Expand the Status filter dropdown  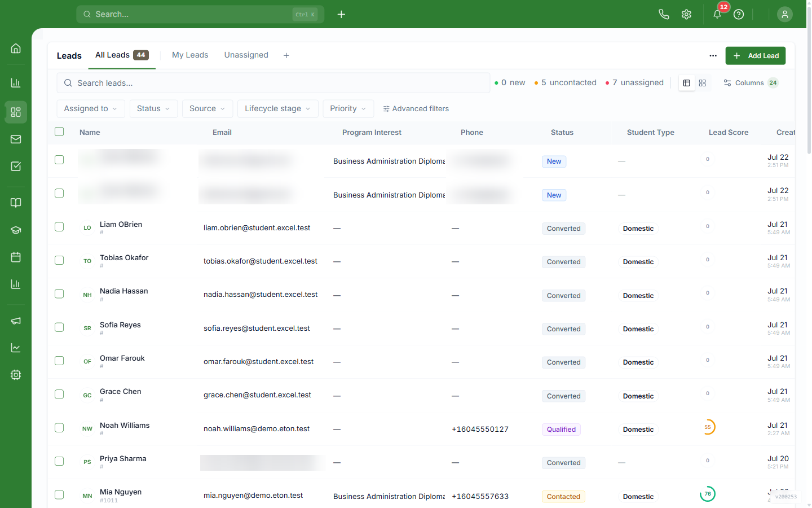click(153, 108)
